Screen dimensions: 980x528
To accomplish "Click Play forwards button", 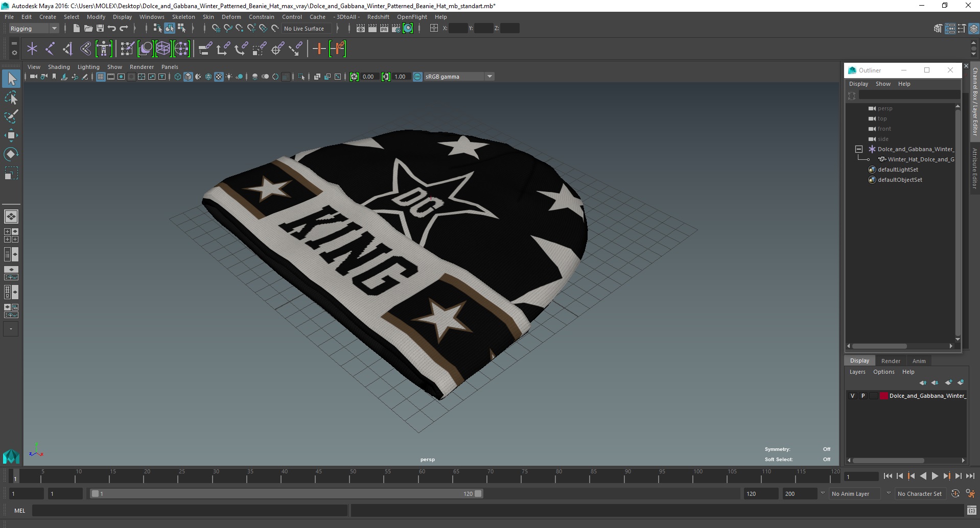I will coord(935,476).
